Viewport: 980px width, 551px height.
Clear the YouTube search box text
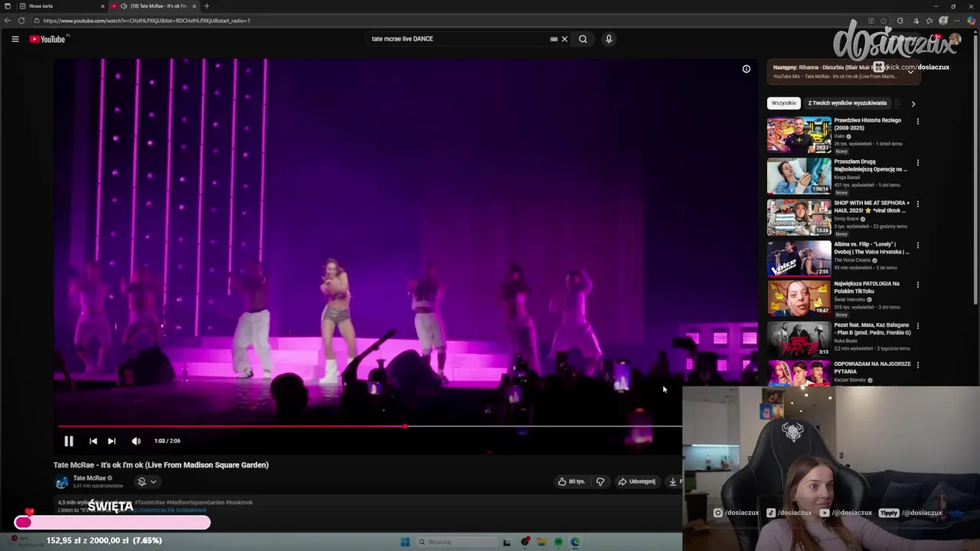pos(565,39)
